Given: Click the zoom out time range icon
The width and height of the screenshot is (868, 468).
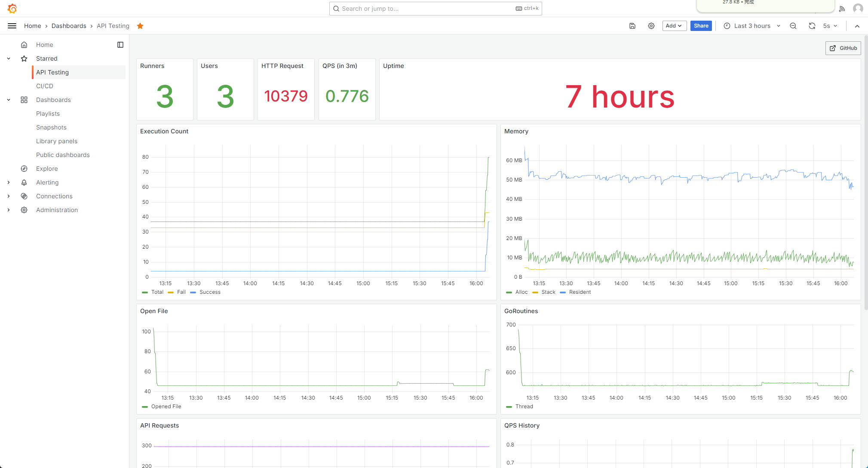Looking at the screenshot, I should (793, 26).
